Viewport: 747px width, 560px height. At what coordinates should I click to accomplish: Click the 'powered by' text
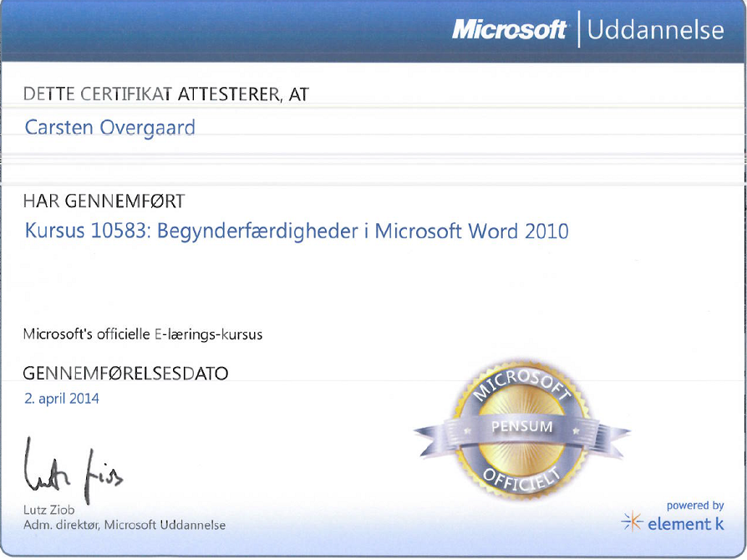coord(695,506)
